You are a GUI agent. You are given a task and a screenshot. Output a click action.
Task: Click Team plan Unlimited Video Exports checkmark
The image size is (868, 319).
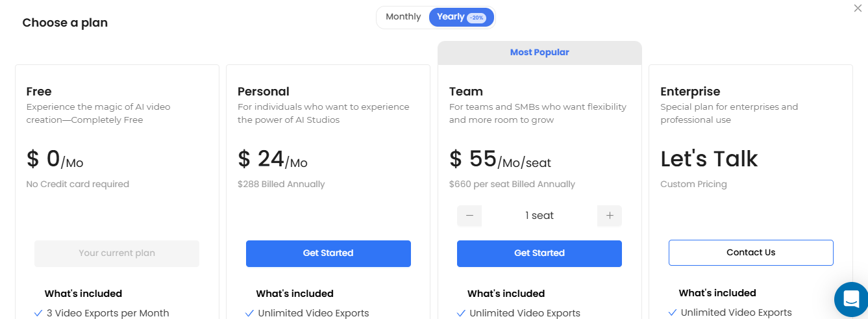(x=461, y=313)
